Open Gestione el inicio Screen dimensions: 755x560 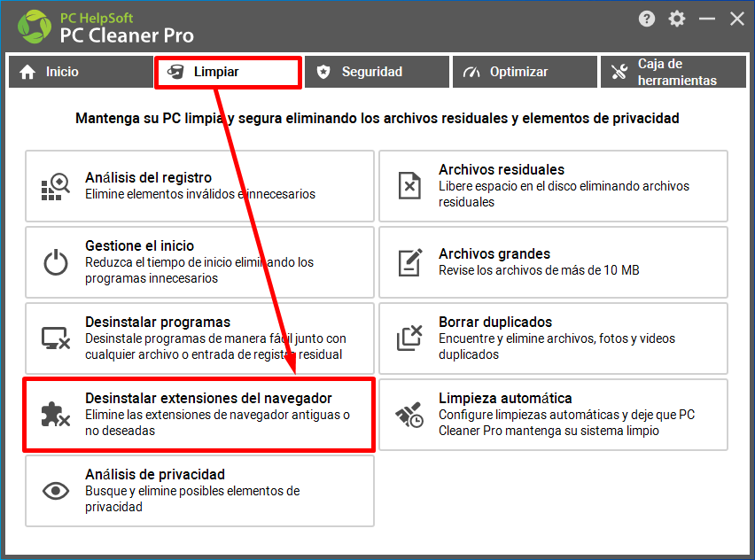[x=199, y=262]
